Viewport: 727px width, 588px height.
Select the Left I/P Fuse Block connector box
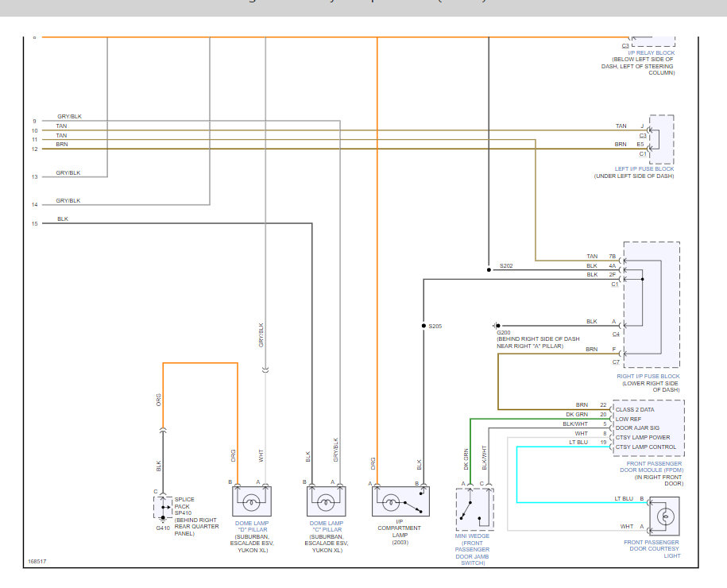pyautogui.click(x=661, y=139)
